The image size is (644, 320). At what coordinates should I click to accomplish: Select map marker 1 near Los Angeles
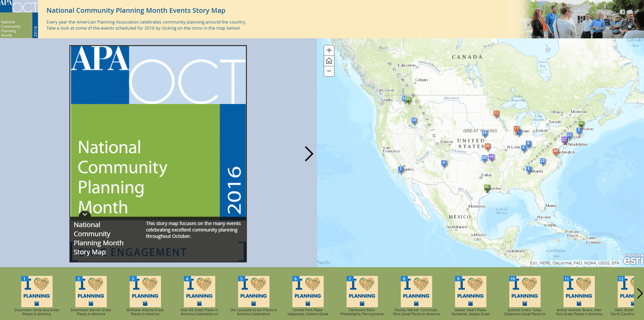400,169
